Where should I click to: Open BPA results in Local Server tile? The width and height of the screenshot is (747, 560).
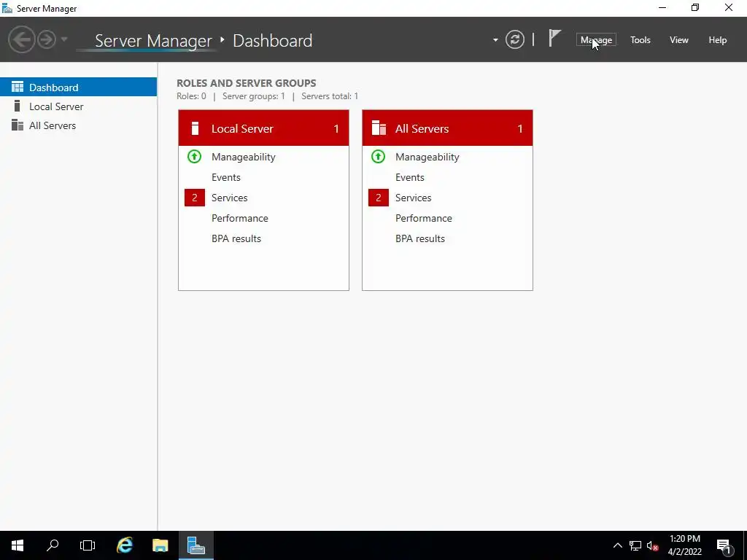click(236, 238)
